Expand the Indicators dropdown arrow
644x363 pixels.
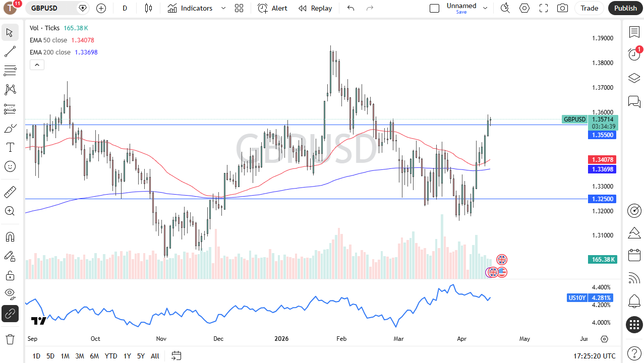click(222, 8)
